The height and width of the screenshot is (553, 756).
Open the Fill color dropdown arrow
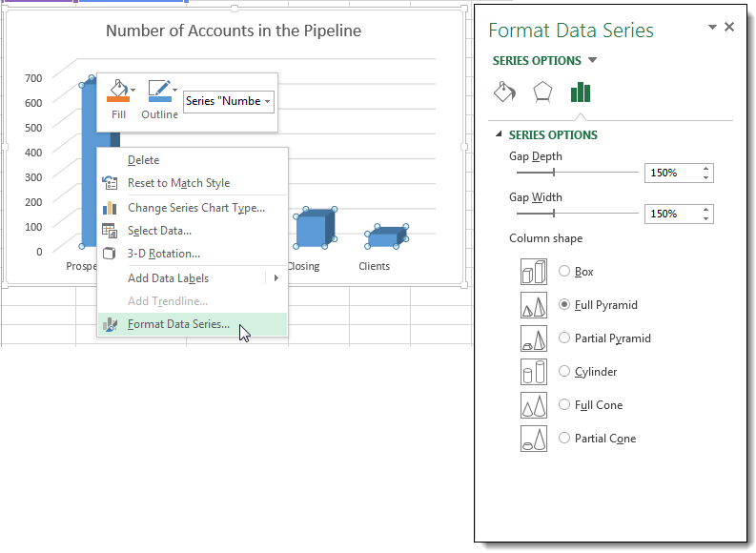click(x=133, y=90)
